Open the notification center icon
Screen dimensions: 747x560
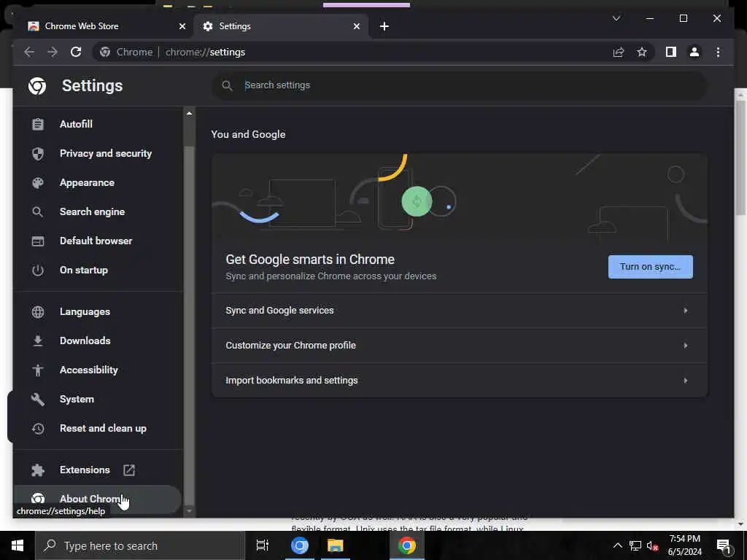tap(724, 546)
